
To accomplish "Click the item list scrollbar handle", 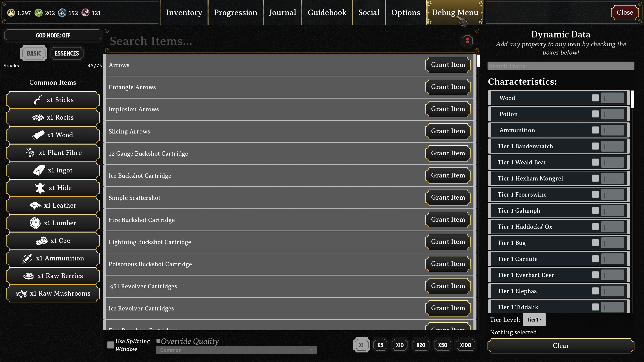I will 478,61.
